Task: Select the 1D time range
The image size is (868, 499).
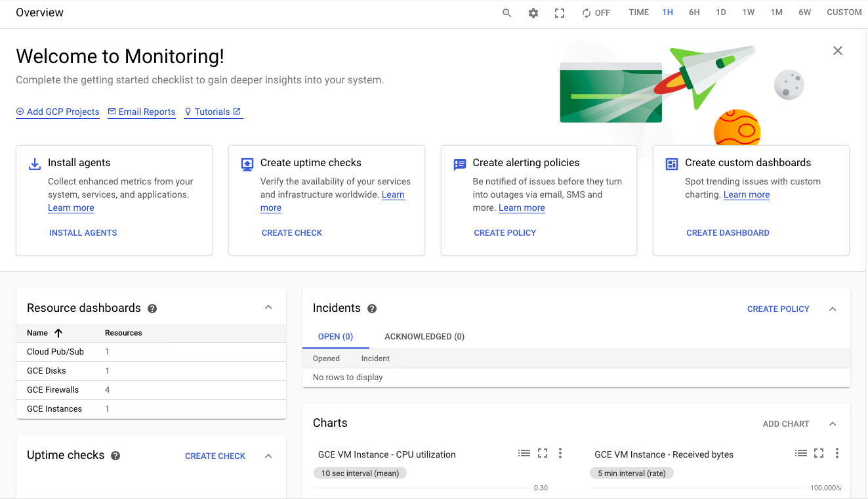Action: [x=720, y=12]
